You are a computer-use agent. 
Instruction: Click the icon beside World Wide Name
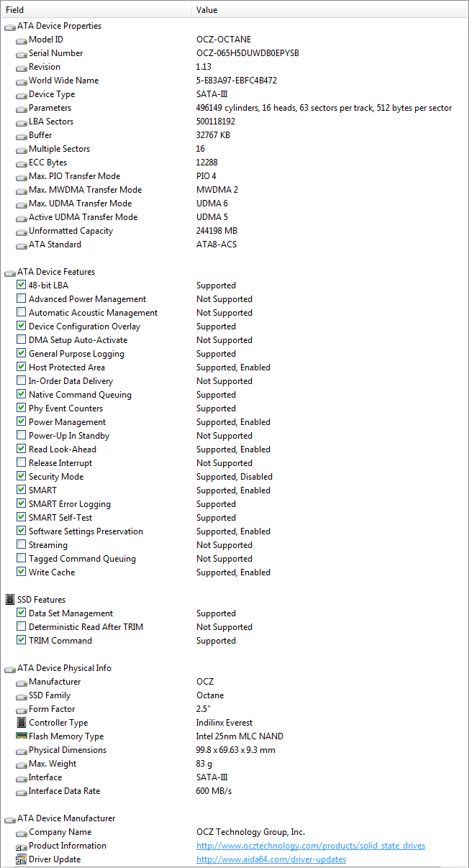[x=21, y=81]
